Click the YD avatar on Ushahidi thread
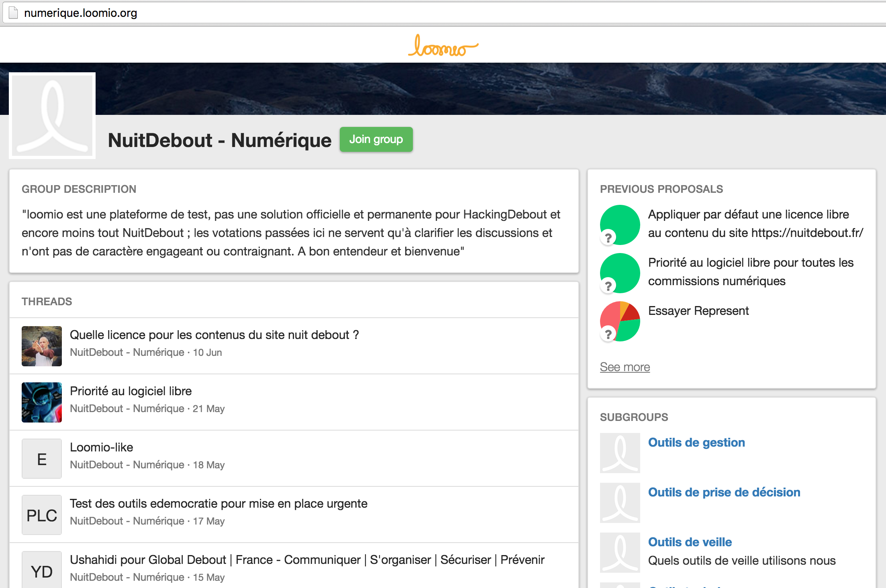The width and height of the screenshot is (886, 588). 42,570
